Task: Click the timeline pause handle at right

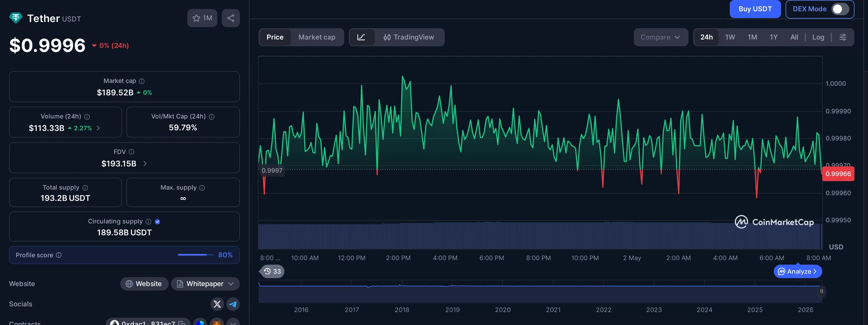Action: point(821,292)
